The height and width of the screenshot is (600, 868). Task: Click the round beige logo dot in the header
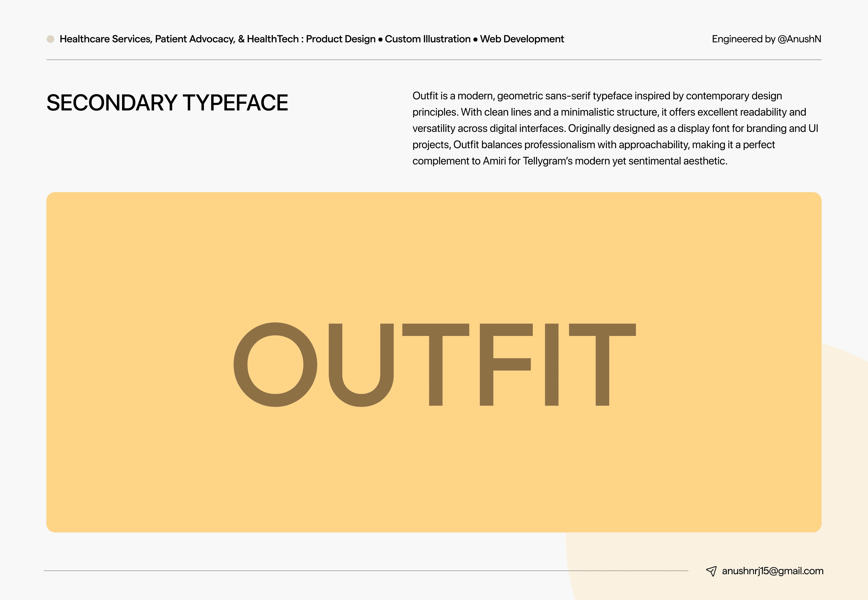point(50,39)
